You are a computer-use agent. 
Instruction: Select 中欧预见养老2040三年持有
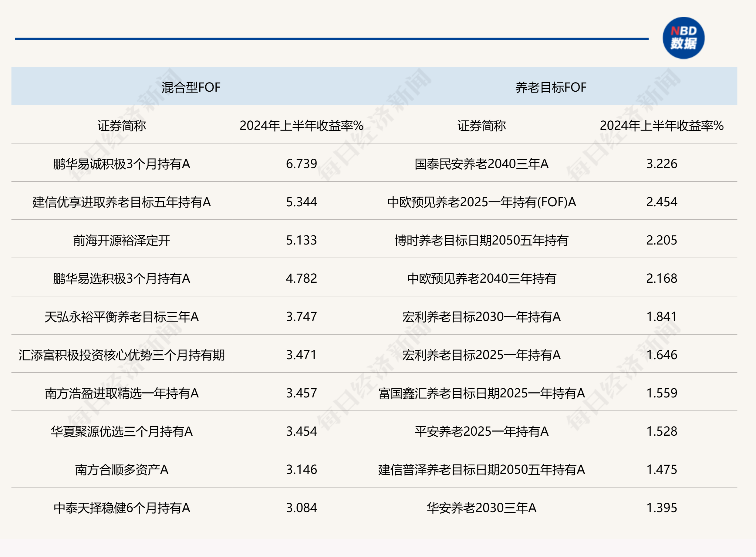[x=481, y=278]
